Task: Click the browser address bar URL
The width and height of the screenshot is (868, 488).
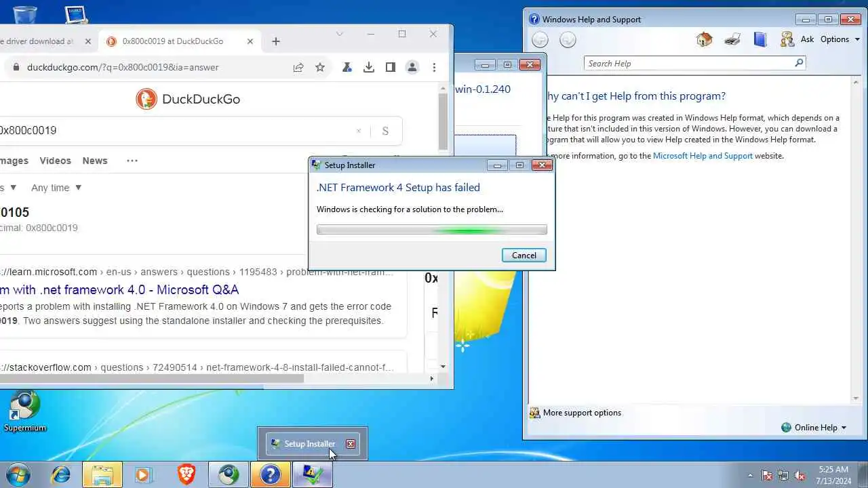Action: 123,67
